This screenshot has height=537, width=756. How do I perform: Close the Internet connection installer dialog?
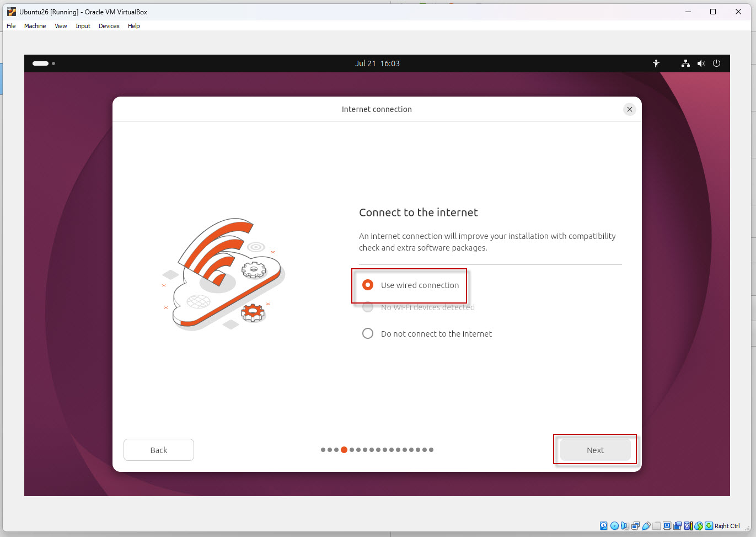tap(630, 109)
